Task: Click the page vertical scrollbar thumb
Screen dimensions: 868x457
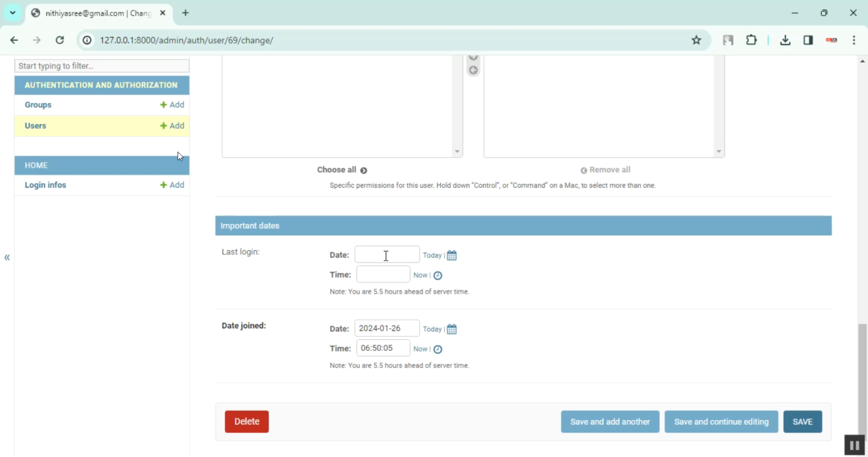Action: tap(862, 371)
